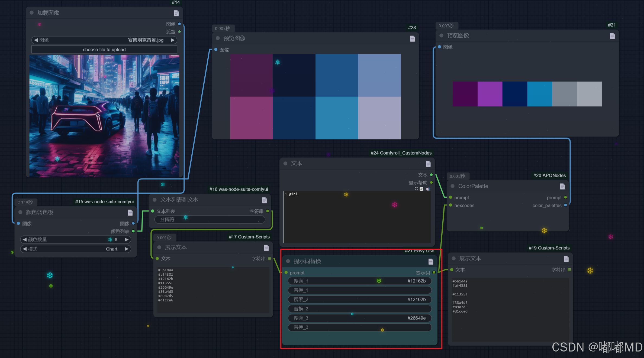The height and width of the screenshot is (358, 644).
Task: Click the document icon on 加载图像 node
Action: (176, 13)
